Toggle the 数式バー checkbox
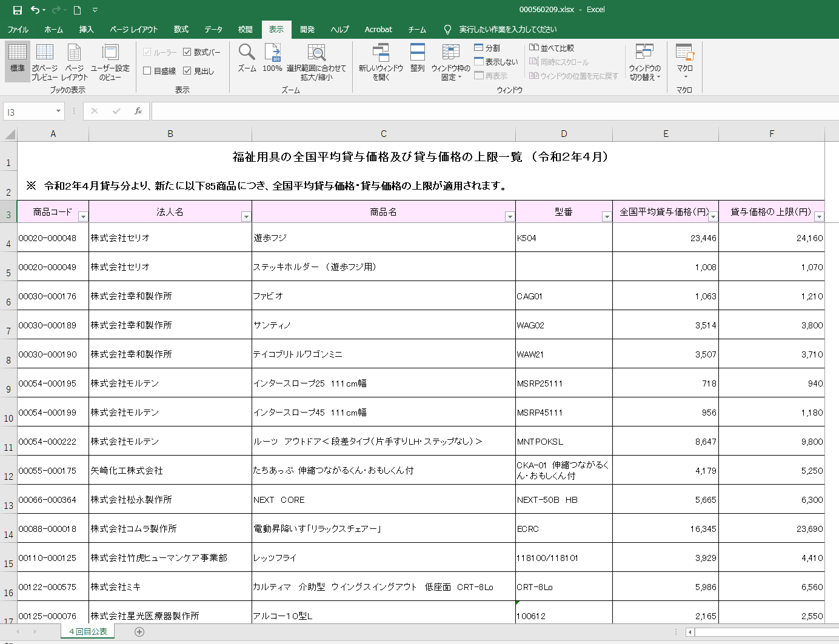This screenshot has height=644, width=839. pyautogui.click(x=187, y=52)
